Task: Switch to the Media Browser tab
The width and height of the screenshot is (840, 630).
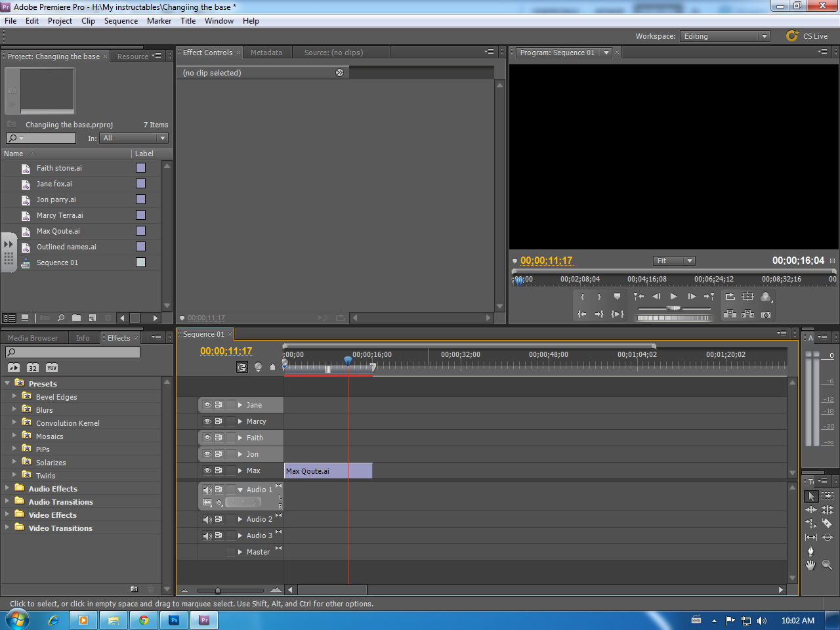Action: tap(33, 338)
